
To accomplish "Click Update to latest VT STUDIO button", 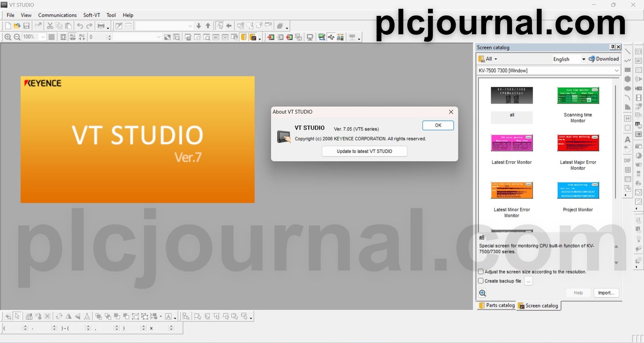I will 364,151.
